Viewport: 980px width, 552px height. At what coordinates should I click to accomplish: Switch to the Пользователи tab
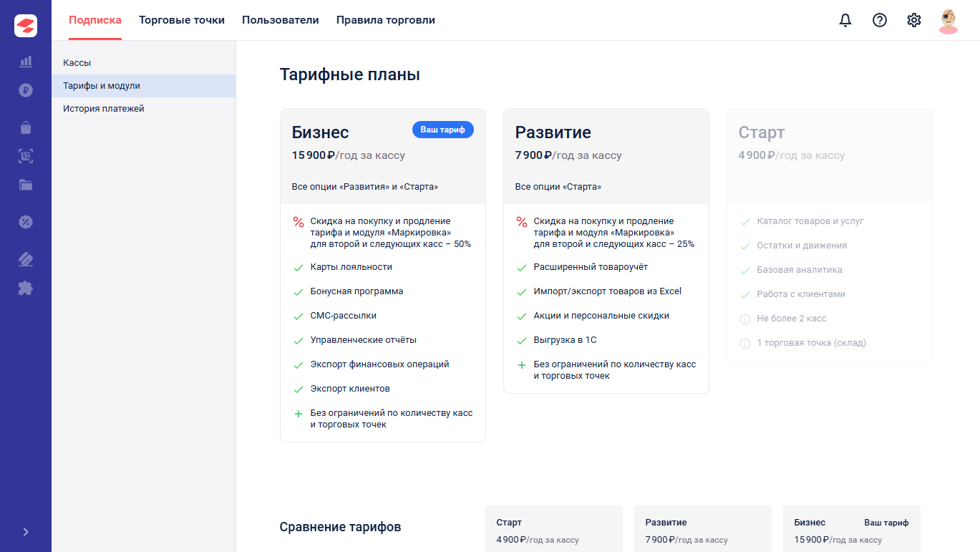pyautogui.click(x=281, y=20)
